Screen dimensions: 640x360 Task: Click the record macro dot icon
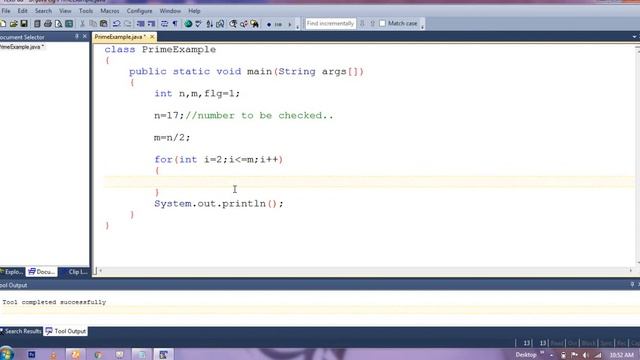(x=269, y=24)
